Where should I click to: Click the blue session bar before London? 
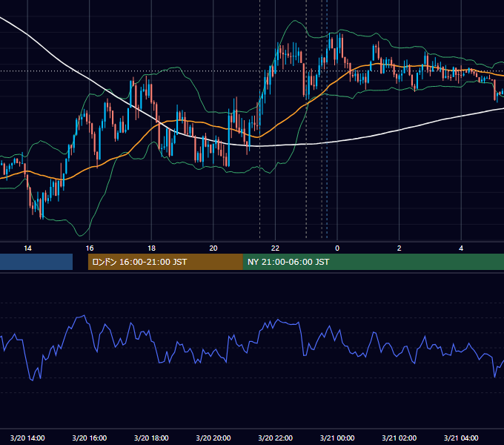pyautogui.click(x=36, y=262)
